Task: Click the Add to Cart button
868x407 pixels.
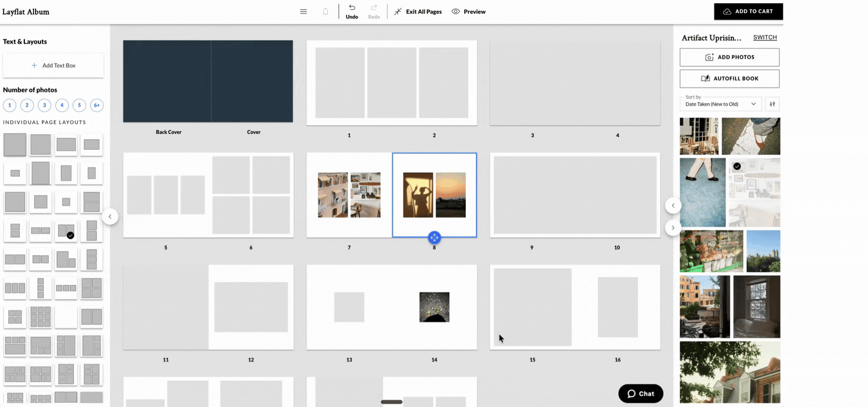Action: coord(748,11)
